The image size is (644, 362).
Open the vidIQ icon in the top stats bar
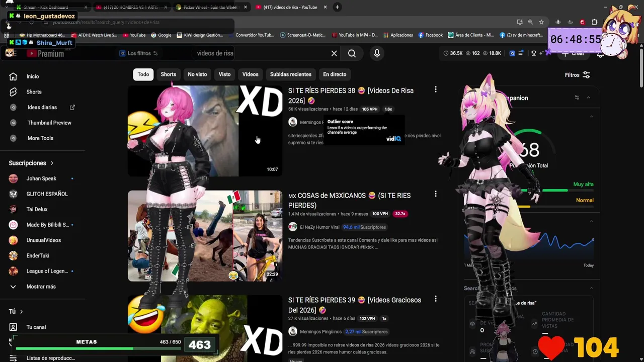[512, 53]
